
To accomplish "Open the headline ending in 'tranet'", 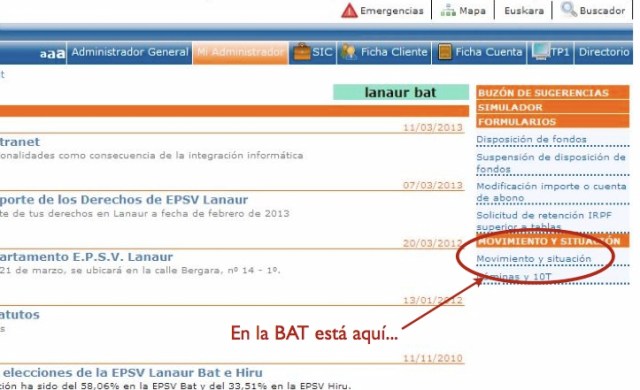I will pos(20,142).
